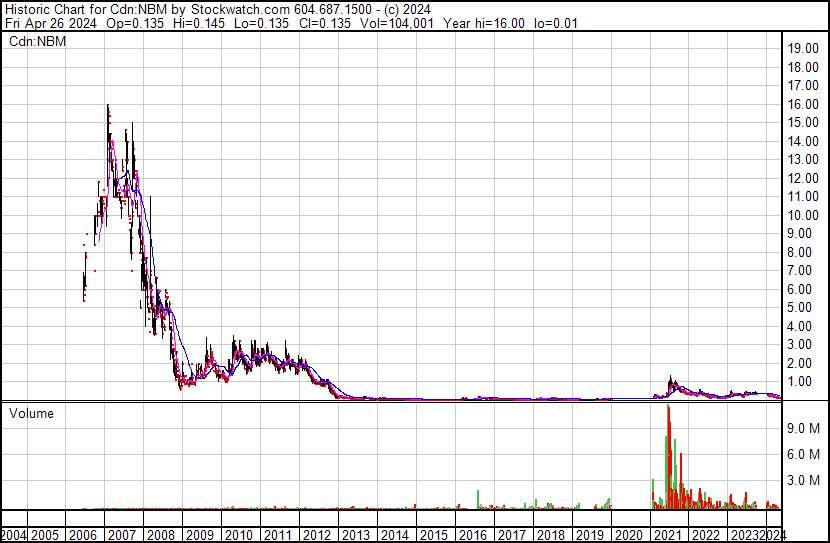Click the 2022 year label on time axis
This screenshot has height=543, width=830.
coord(707,535)
